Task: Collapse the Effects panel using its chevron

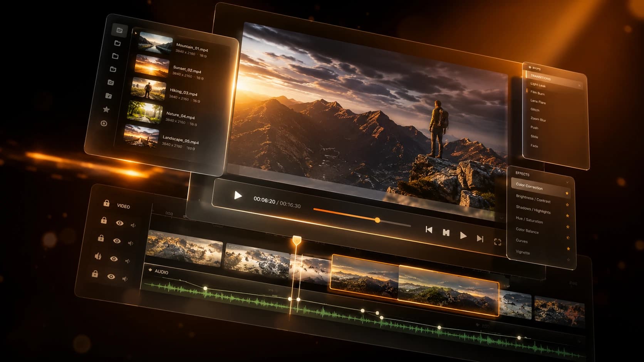Action: [567, 182]
